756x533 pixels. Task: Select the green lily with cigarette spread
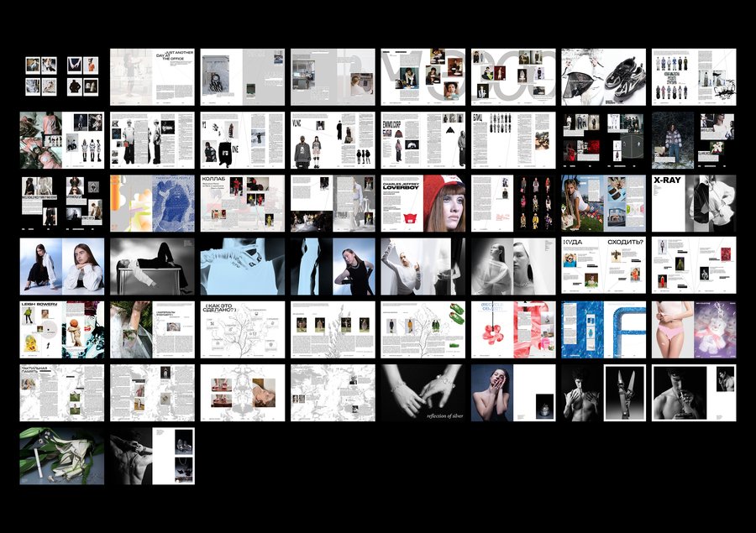[x=61, y=456]
